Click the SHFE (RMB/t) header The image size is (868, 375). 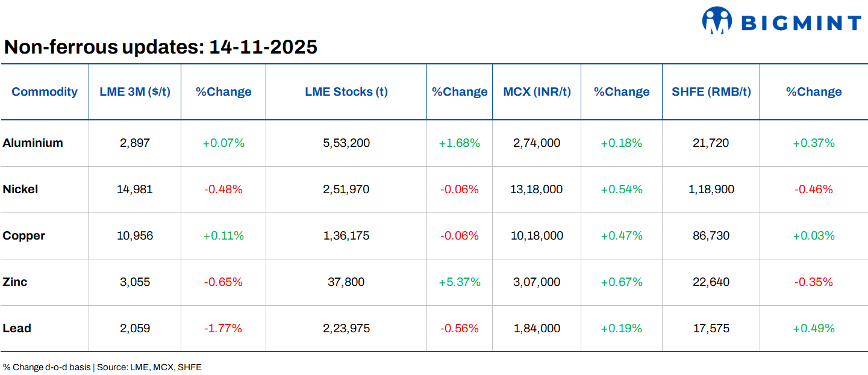[711, 91]
